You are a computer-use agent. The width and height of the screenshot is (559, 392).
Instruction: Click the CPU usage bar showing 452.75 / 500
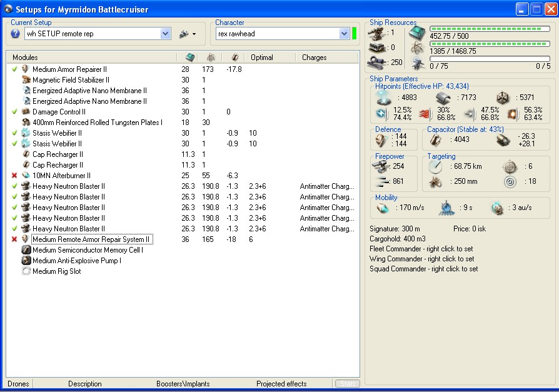(x=490, y=29)
